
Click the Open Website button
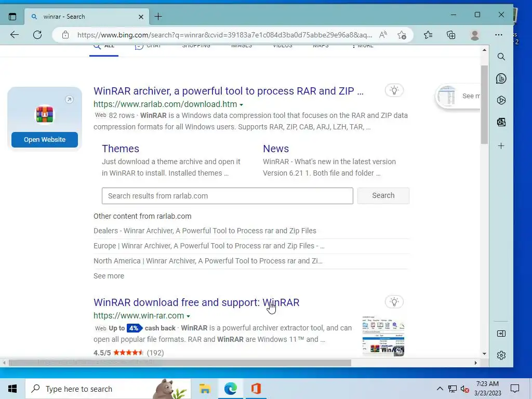pyautogui.click(x=45, y=140)
